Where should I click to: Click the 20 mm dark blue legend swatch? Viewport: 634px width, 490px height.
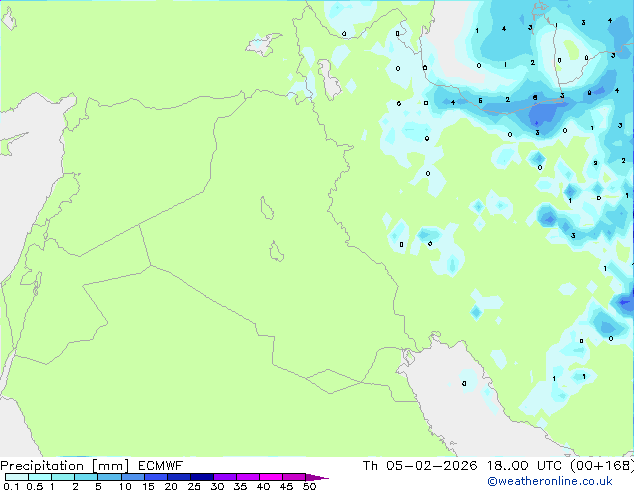click(x=179, y=477)
